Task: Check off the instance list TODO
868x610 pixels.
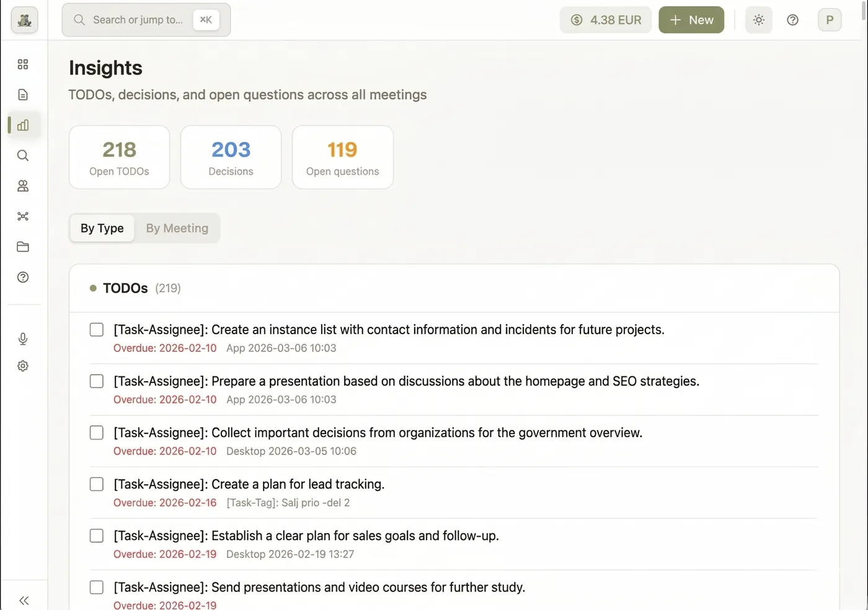Action: [x=96, y=329]
